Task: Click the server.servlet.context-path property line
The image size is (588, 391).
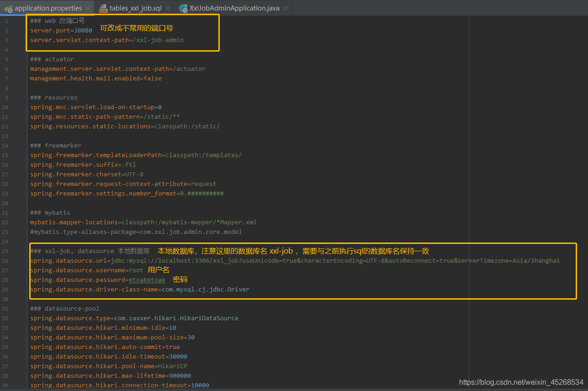Action: click(107, 40)
